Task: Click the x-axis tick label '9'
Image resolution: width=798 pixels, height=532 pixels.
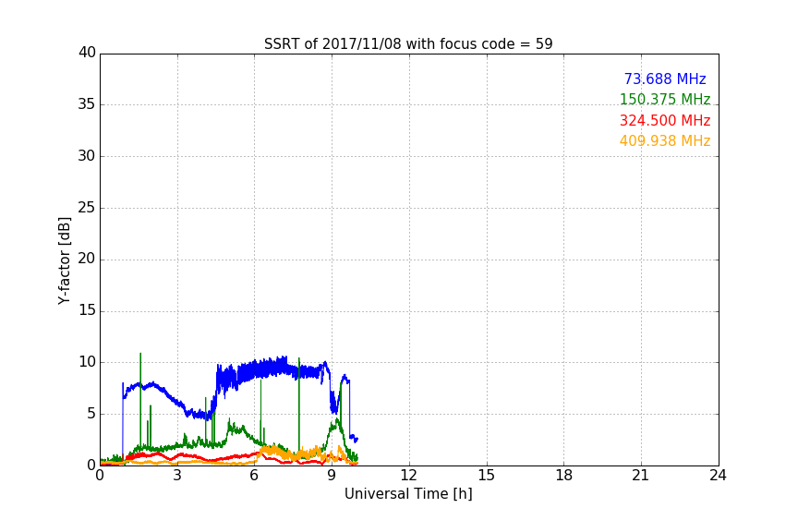Action: (332, 476)
